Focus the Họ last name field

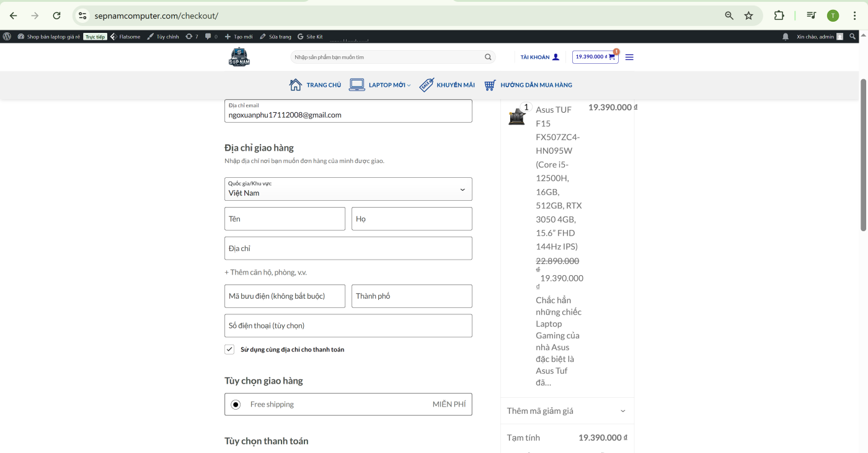[412, 219]
